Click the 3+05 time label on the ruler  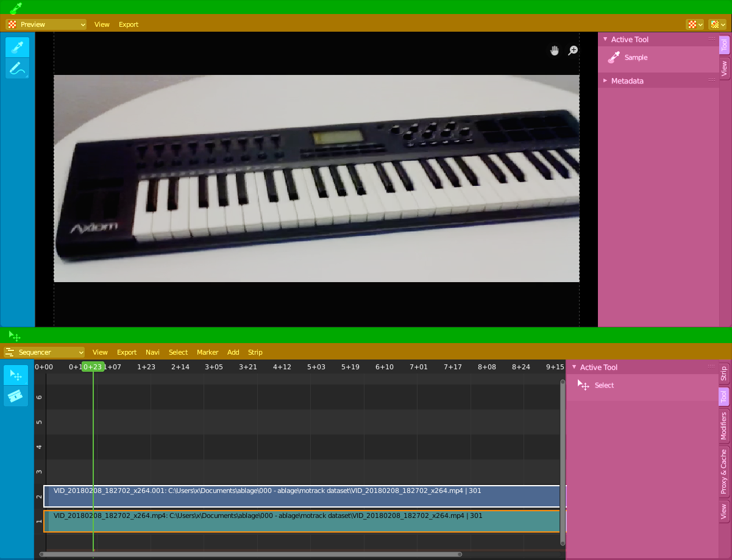(214, 367)
